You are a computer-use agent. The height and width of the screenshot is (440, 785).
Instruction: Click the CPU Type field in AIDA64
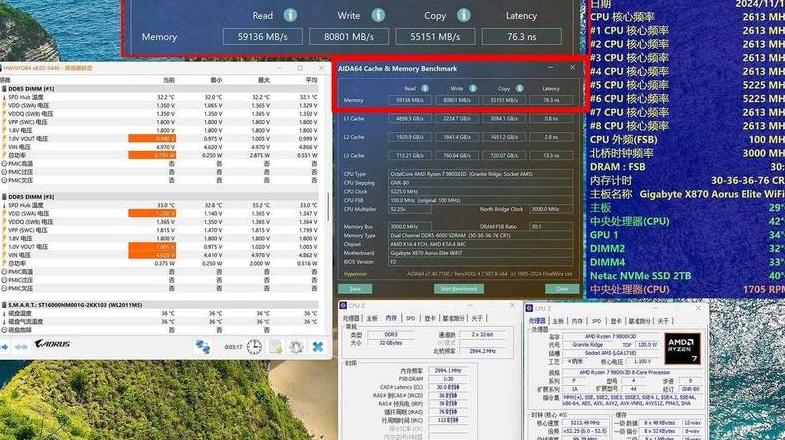[481, 174]
